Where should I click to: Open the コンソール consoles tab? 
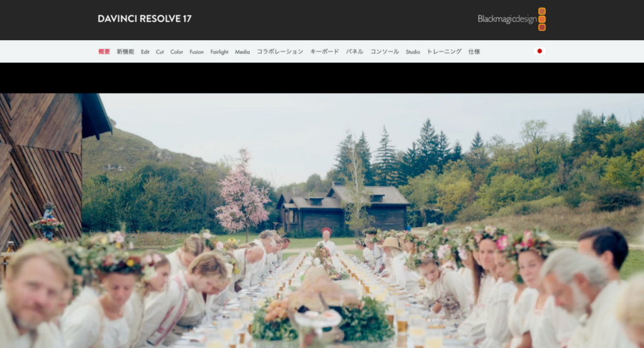coord(384,52)
